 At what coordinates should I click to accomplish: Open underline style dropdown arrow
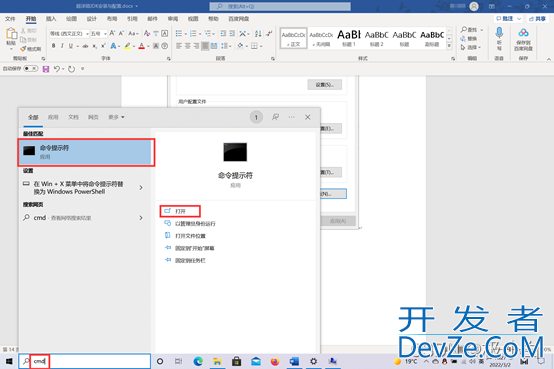click(77, 46)
